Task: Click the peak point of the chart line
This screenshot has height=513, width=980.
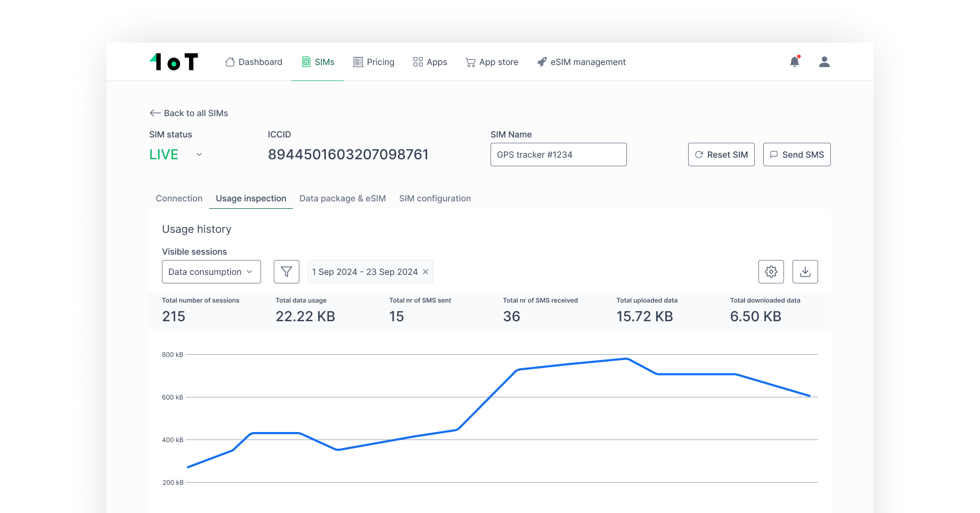Action: (627, 359)
